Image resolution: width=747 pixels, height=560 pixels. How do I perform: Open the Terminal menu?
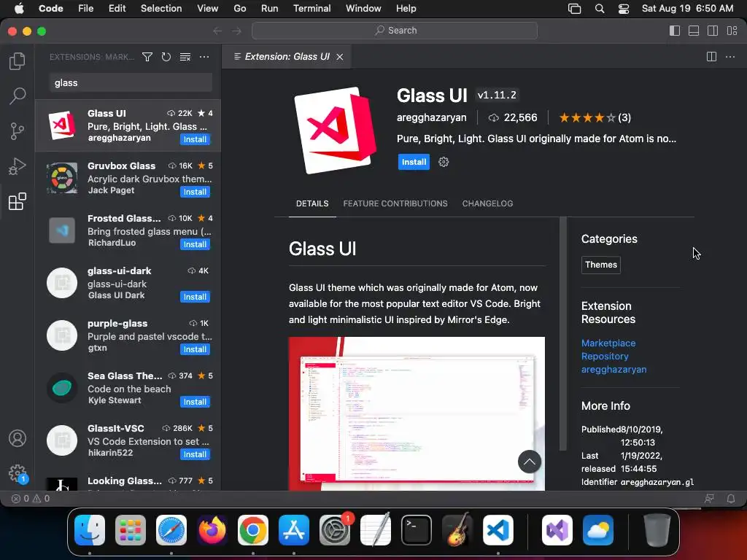click(x=311, y=9)
